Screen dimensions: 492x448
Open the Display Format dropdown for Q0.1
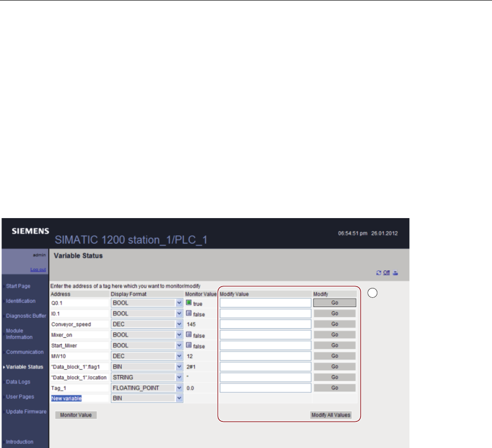(x=147, y=303)
